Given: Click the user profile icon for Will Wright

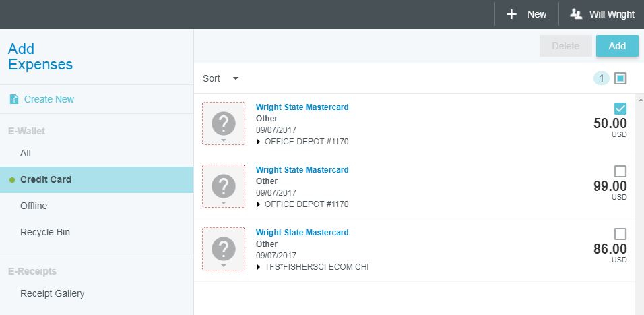Looking at the screenshot, I should [576, 14].
